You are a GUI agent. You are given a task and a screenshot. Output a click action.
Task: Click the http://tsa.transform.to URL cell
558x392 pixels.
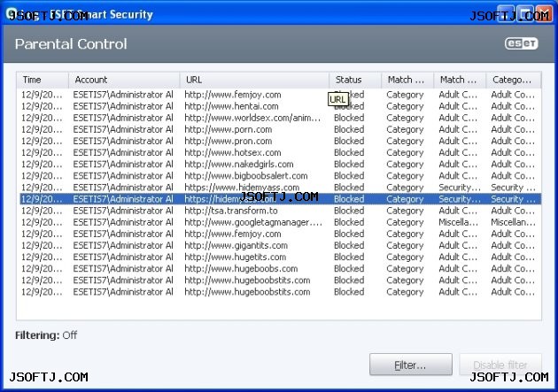click(x=231, y=211)
